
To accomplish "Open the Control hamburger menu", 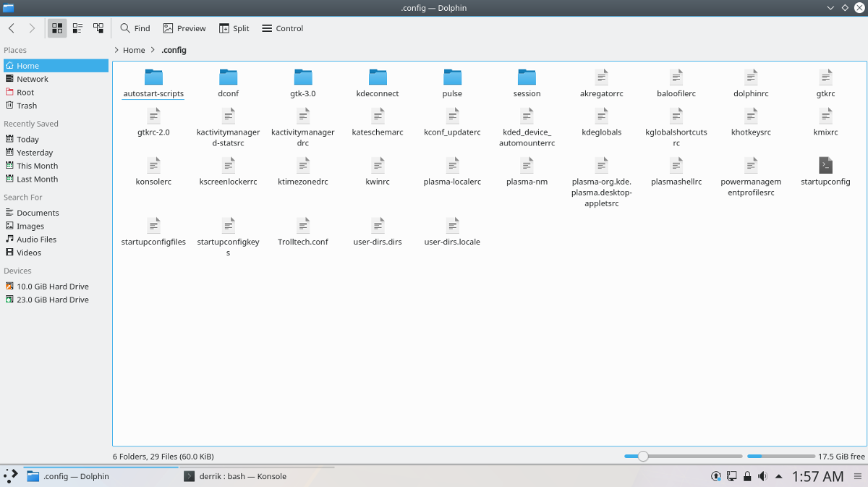I will point(282,28).
